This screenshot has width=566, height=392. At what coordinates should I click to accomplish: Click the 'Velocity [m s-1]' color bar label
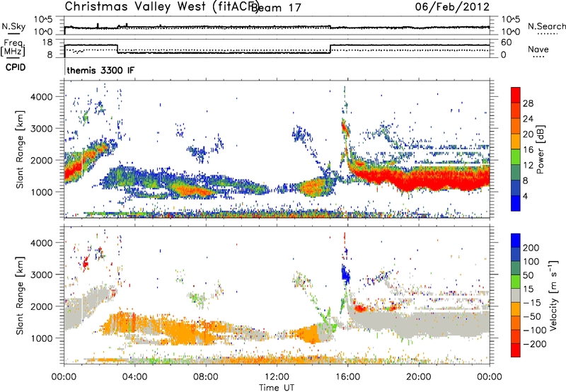(x=553, y=295)
